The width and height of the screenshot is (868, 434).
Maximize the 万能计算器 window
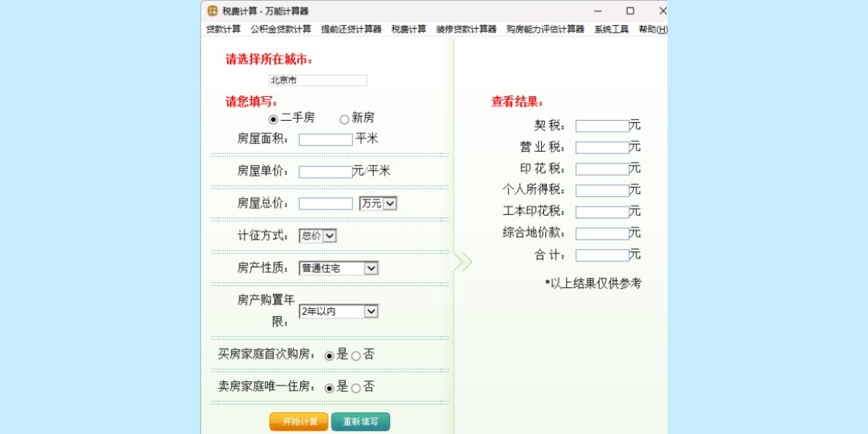click(630, 11)
